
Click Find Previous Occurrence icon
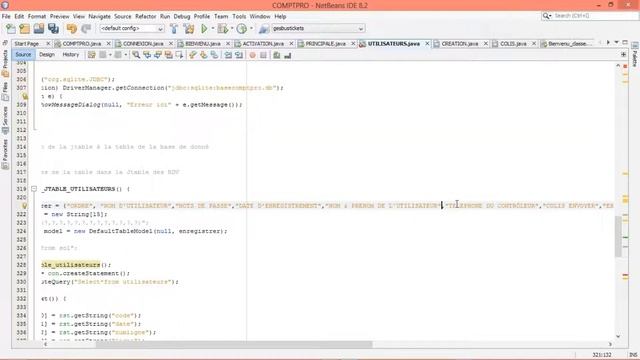(x=147, y=55)
